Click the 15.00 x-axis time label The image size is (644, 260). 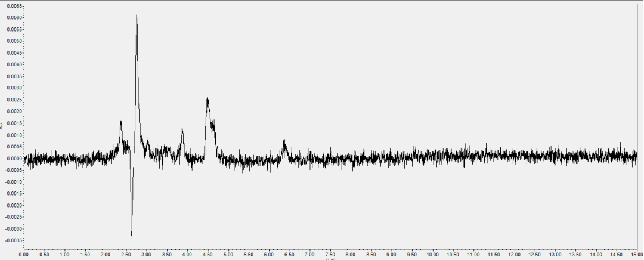click(637, 255)
